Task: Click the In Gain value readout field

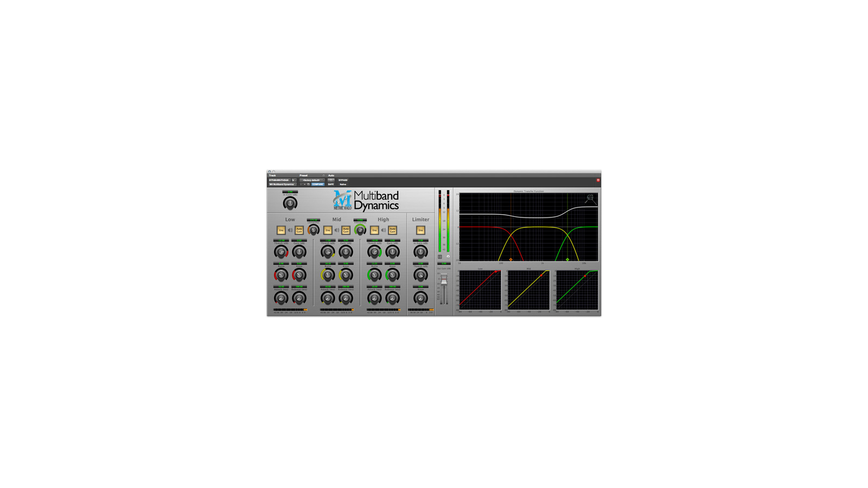Action: 290,191
